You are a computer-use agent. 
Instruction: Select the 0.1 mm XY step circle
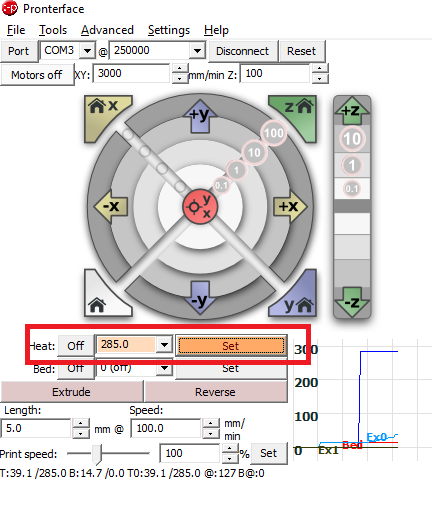pos(221,186)
